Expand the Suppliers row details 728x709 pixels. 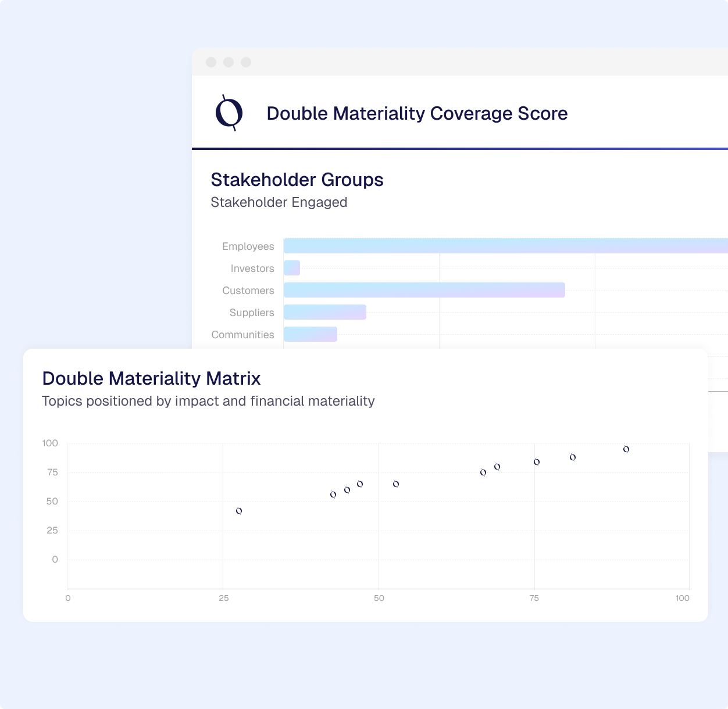324,312
